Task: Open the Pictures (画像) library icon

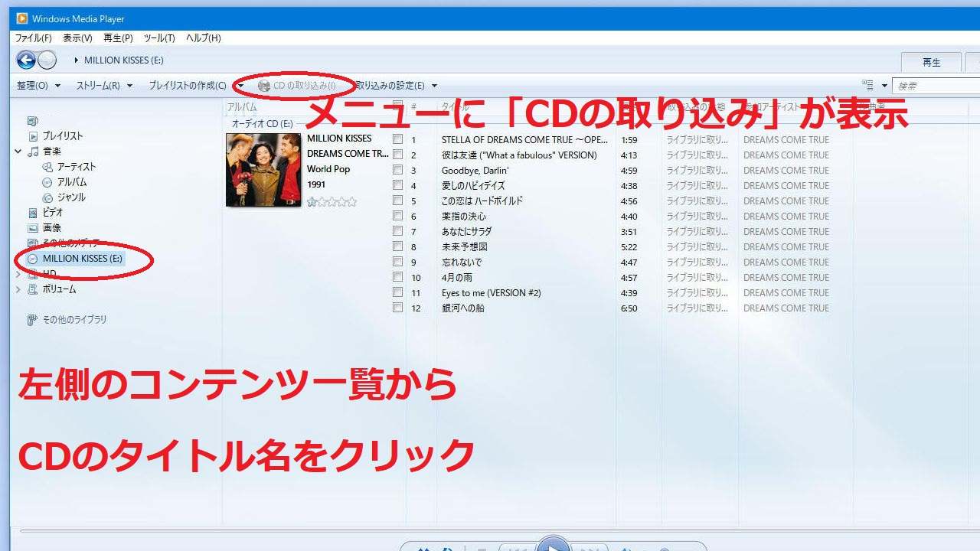Action: pos(33,228)
